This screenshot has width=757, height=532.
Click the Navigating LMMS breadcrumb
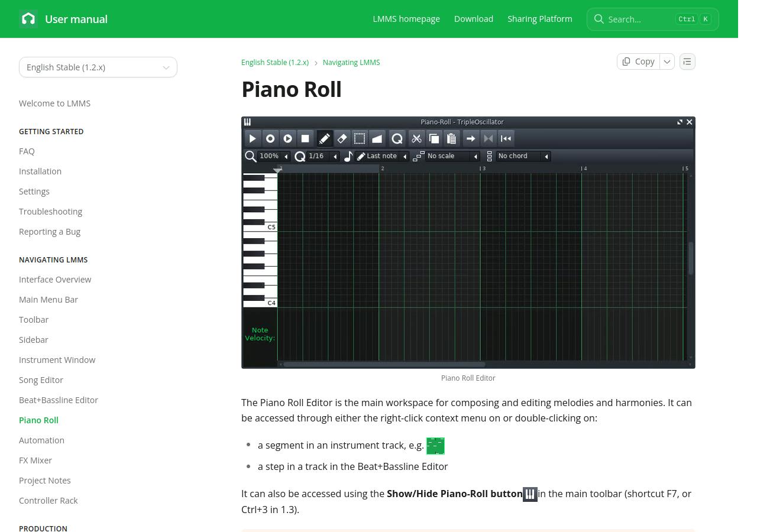pos(351,62)
